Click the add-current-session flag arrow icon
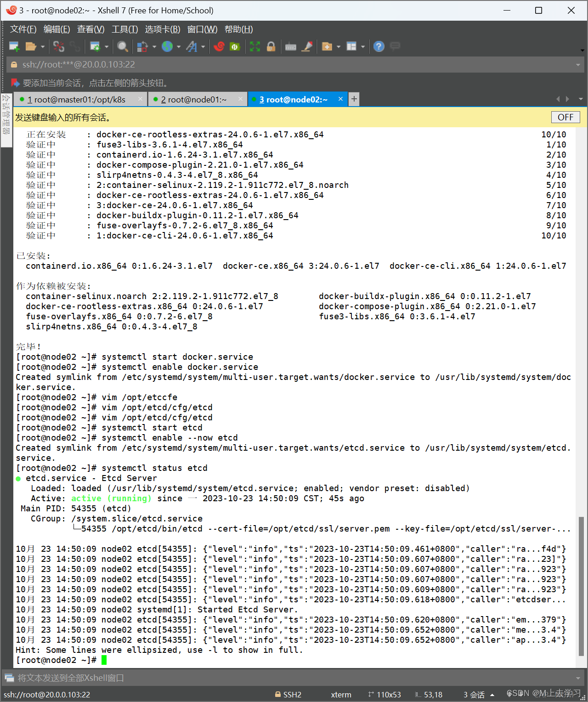Image resolution: width=588 pixels, height=702 pixels. [15, 83]
